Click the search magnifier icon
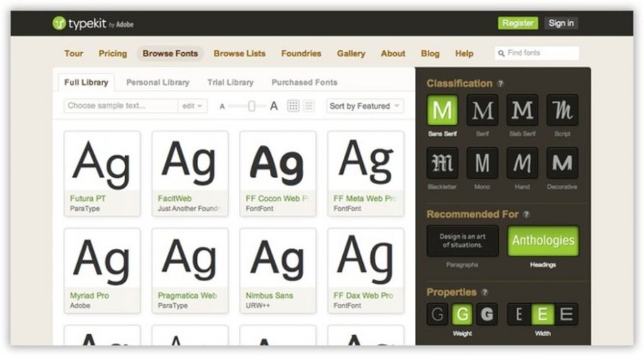 point(501,53)
